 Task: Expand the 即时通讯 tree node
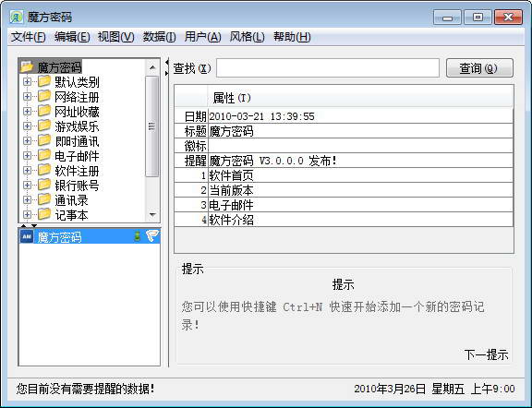27,140
